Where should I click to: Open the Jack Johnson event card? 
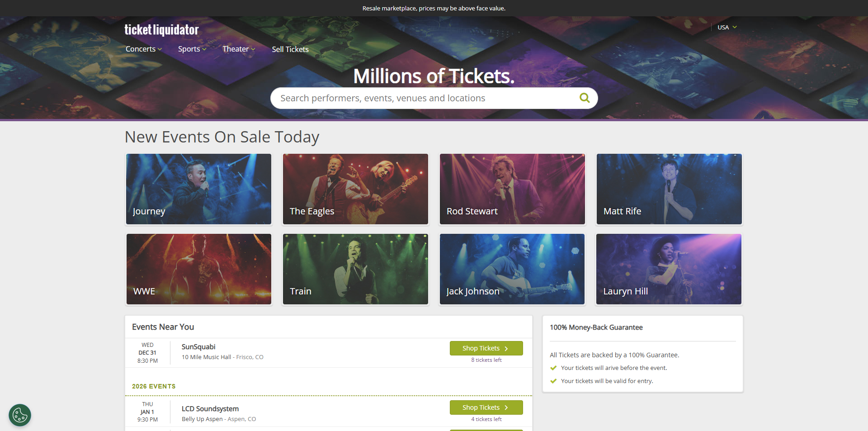512,269
